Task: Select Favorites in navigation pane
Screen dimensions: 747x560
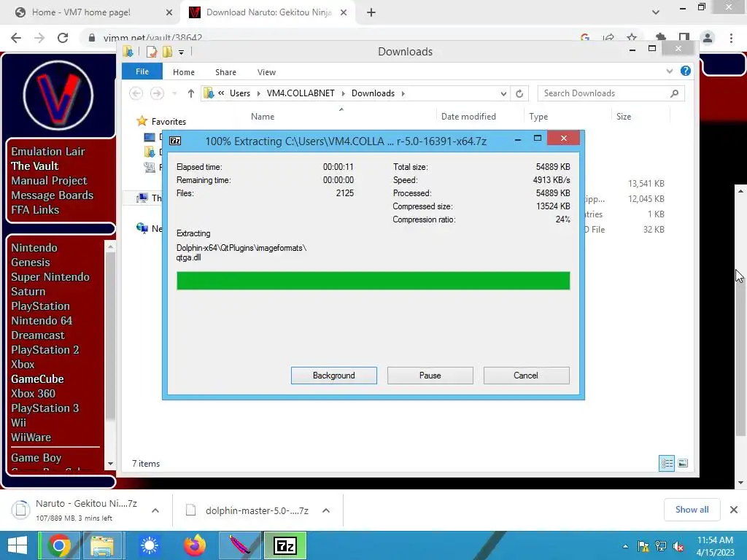Action: pyautogui.click(x=169, y=122)
